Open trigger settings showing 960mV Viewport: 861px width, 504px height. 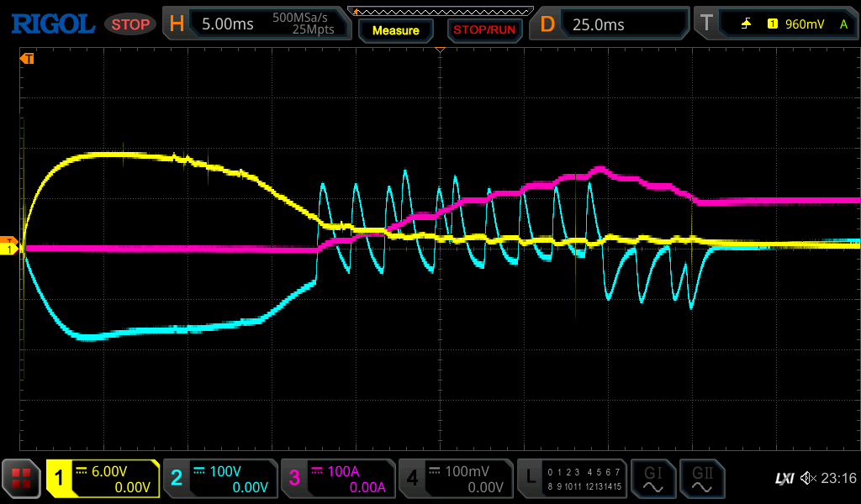pos(777,24)
